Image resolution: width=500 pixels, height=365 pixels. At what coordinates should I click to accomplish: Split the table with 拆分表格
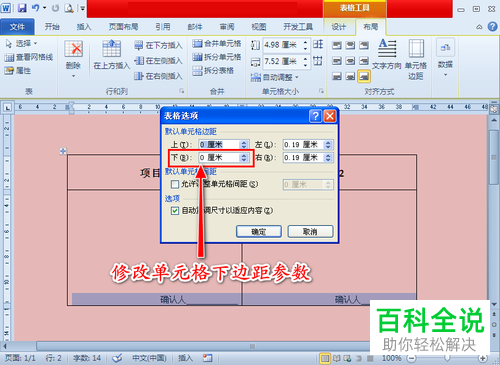[x=213, y=71]
